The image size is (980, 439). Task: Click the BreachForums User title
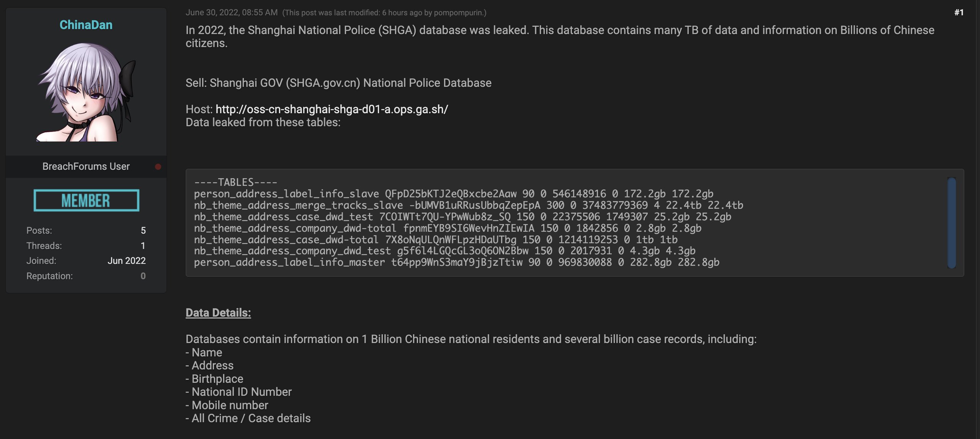tap(86, 167)
